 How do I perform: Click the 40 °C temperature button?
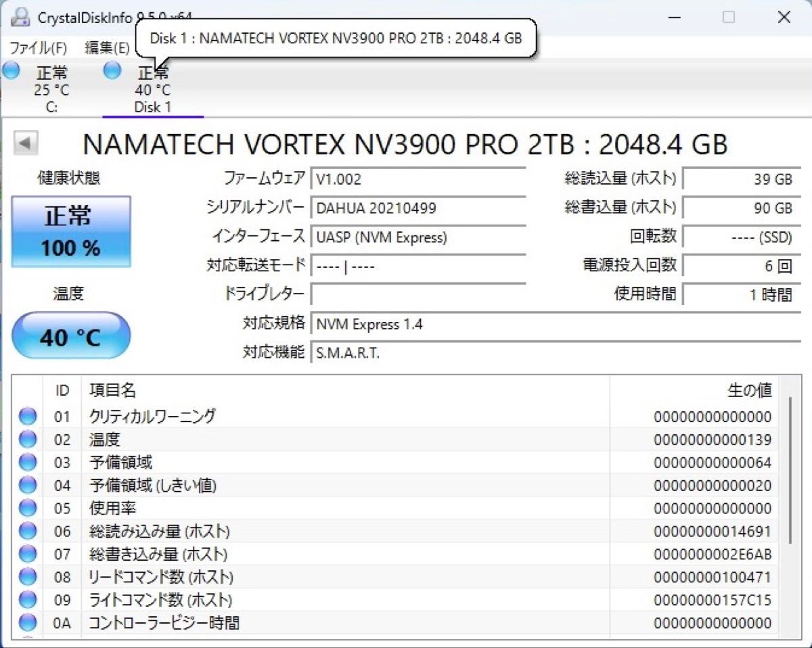tap(71, 337)
